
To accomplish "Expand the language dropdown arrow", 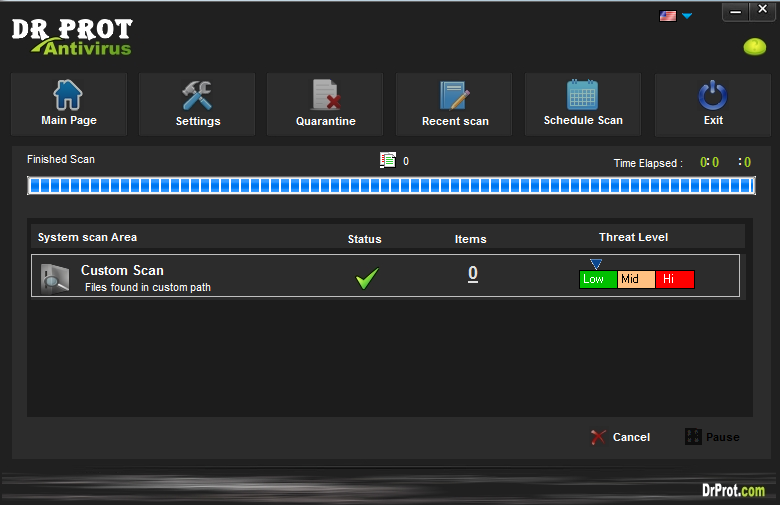I will coord(687,16).
